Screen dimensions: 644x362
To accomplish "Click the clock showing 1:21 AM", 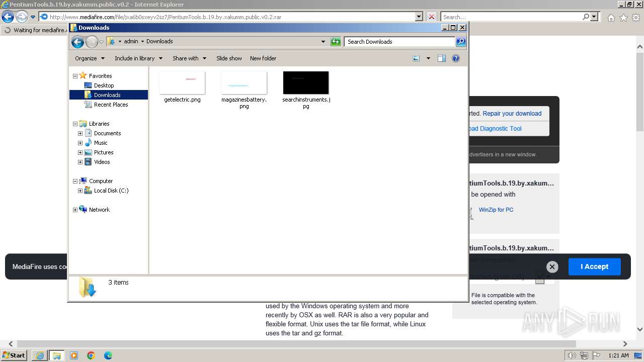I will [x=618, y=355].
